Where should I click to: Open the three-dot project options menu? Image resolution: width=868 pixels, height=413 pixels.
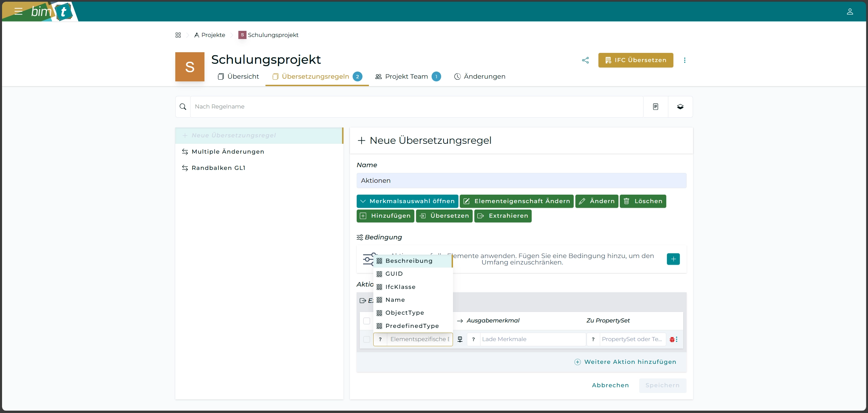point(685,60)
